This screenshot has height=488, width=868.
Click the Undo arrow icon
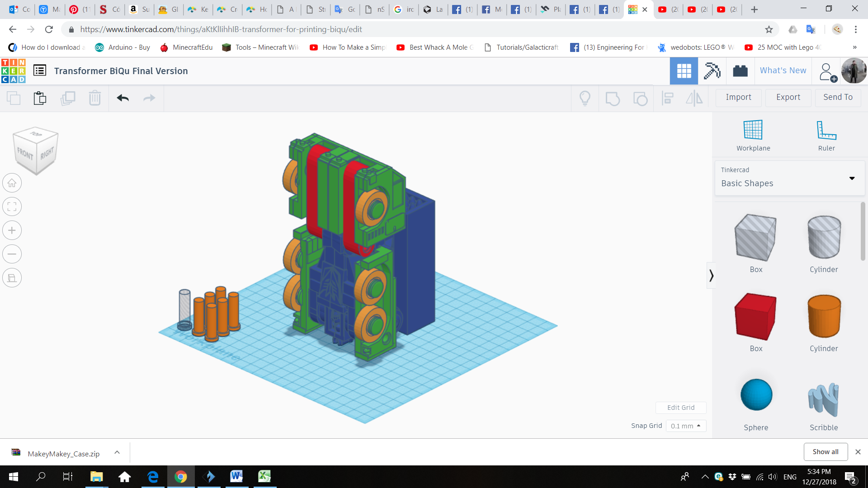point(123,98)
